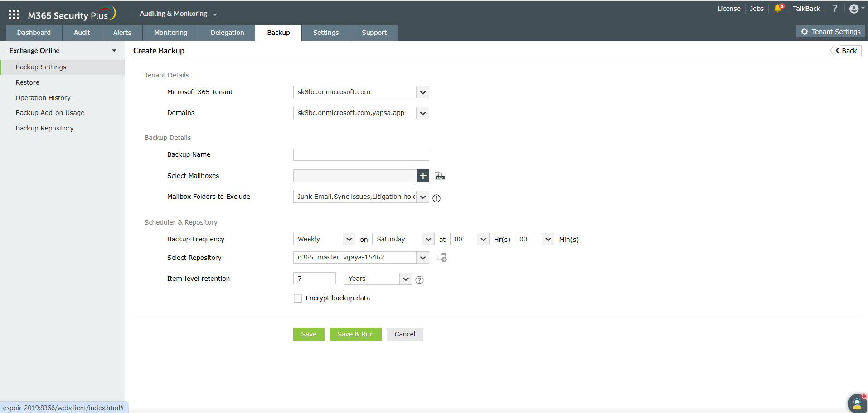The width and height of the screenshot is (868, 413).
Task: Click the add mailboxes plus icon
Action: point(423,176)
